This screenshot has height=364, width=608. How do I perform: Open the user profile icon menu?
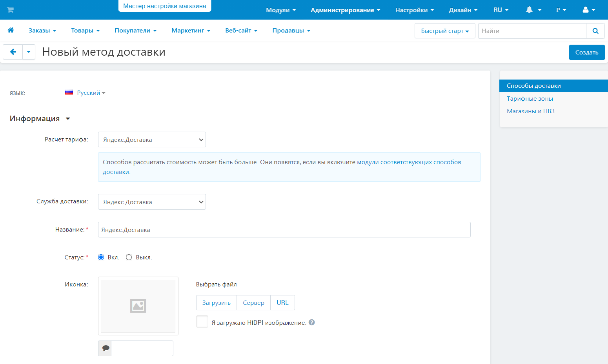click(x=589, y=10)
